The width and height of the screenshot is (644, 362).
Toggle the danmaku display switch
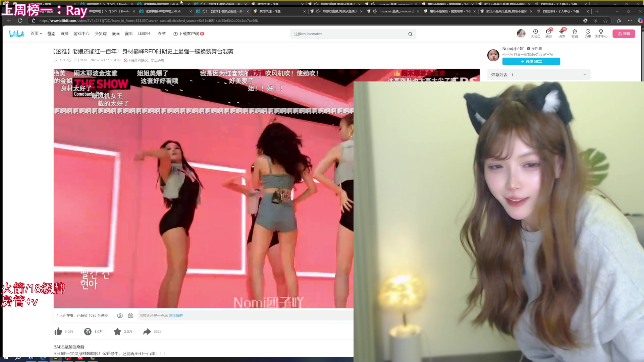120,315
